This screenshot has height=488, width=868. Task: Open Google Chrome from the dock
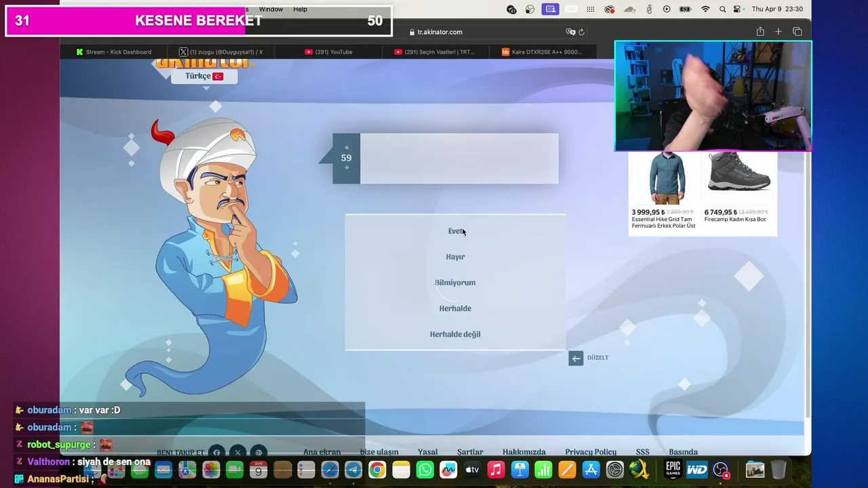click(x=377, y=470)
